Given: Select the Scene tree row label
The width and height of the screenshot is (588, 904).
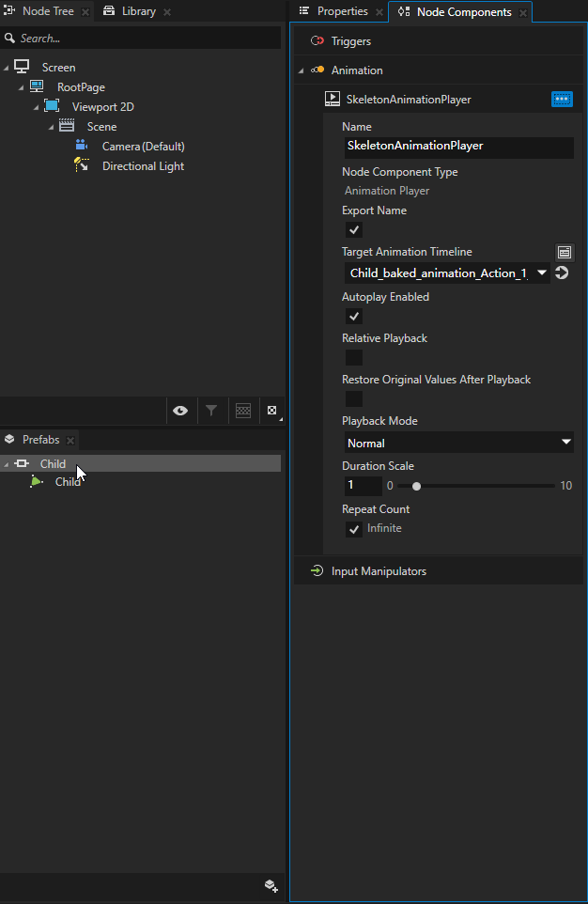Looking at the screenshot, I should pyautogui.click(x=102, y=126).
